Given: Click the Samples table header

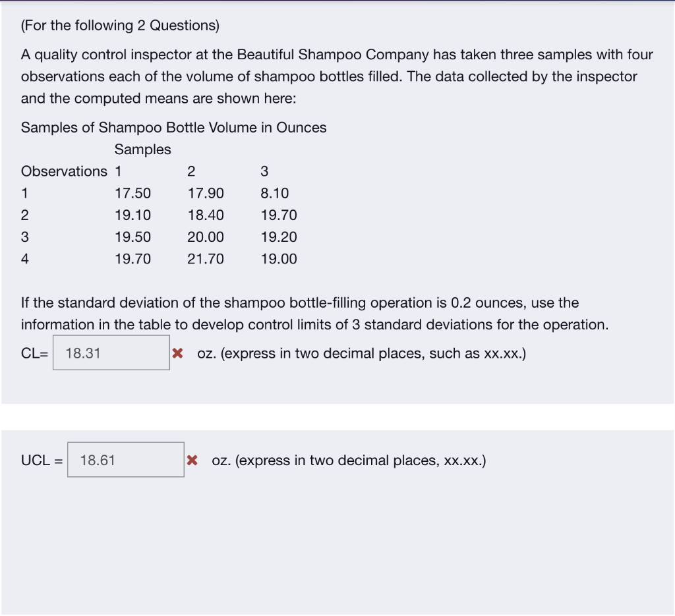Looking at the screenshot, I should (142, 149).
